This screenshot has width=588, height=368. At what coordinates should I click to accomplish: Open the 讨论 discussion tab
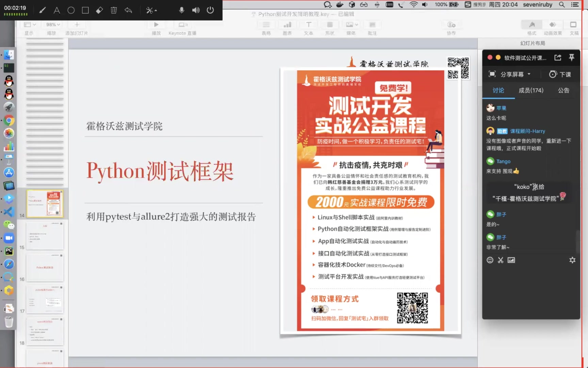point(498,90)
